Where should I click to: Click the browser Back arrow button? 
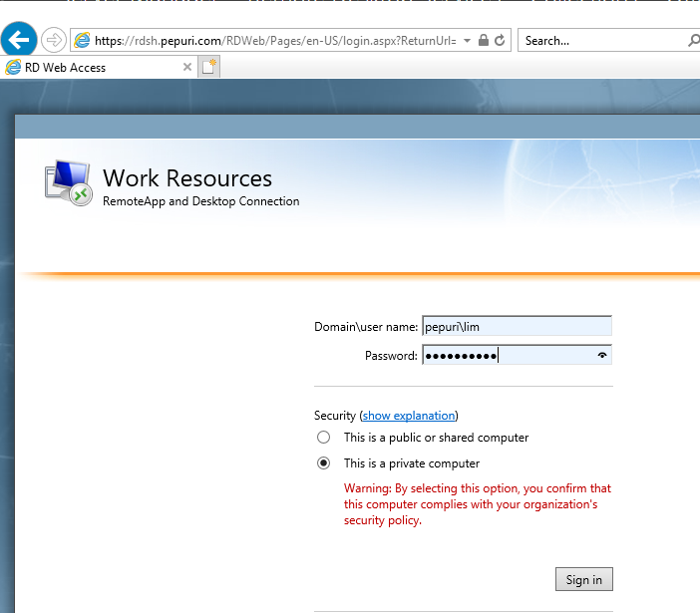19,40
